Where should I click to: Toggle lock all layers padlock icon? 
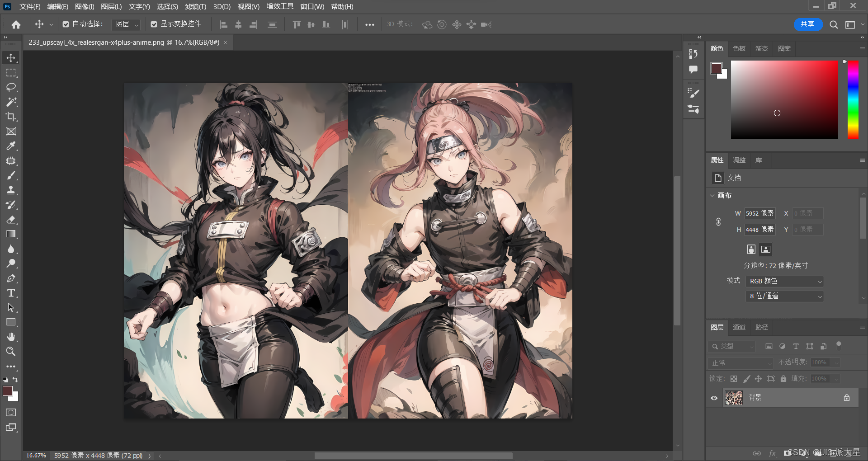[x=783, y=379]
